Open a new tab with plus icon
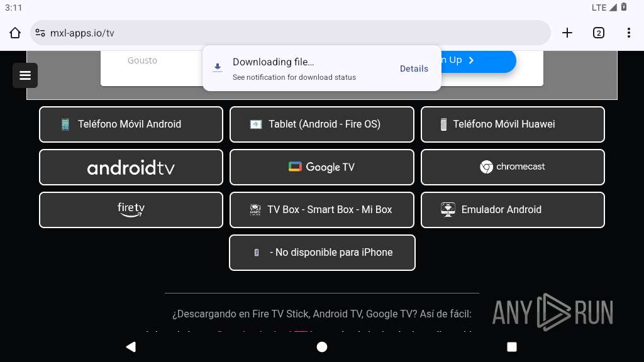The image size is (644, 362). 567,33
